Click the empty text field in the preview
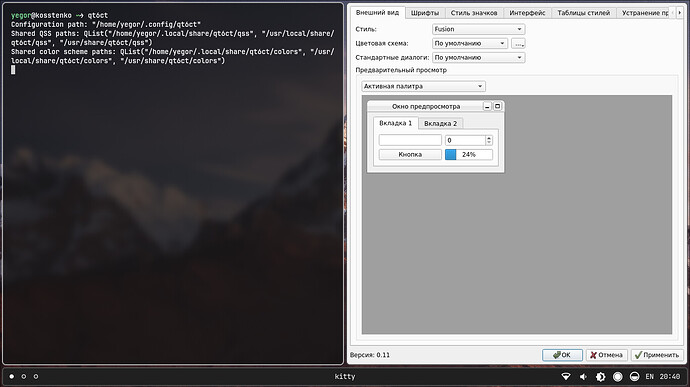 pos(410,140)
